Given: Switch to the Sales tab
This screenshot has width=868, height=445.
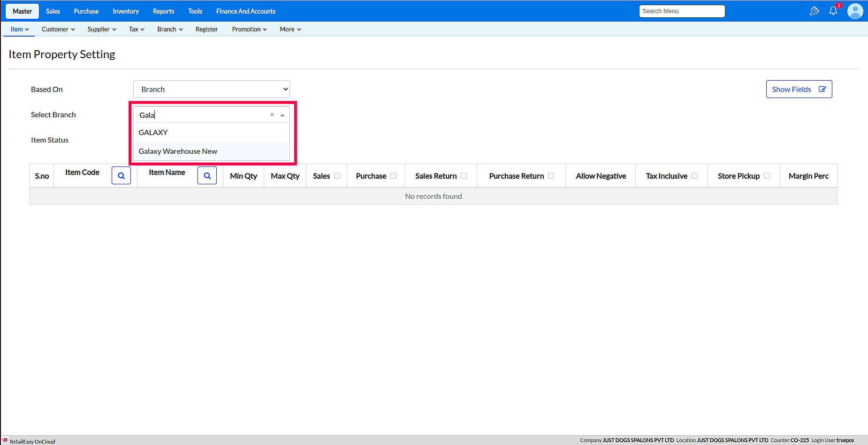Looking at the screenshot, I should point(53,11).
